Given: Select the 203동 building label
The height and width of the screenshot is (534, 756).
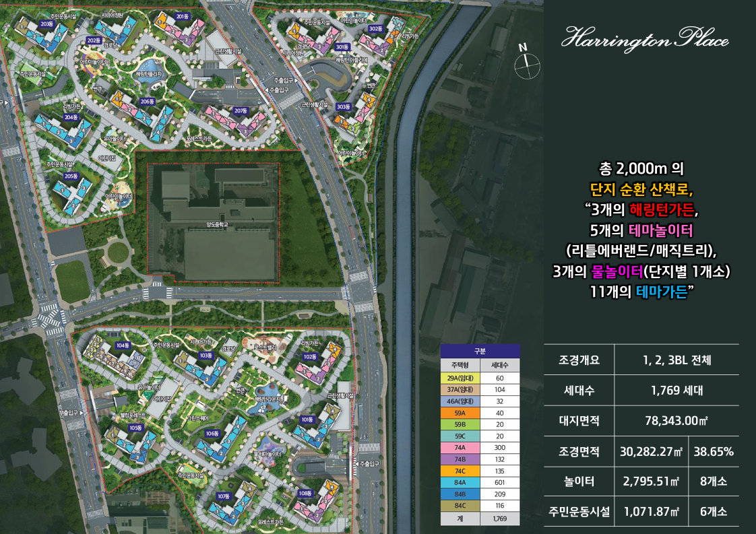Looking at the screenshot, I should (x=46, y=24).
